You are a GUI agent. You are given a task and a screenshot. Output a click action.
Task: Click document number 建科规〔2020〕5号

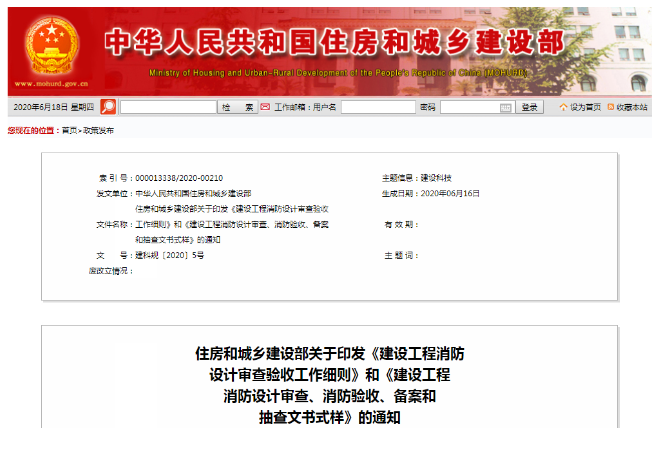tap(170, 255)
